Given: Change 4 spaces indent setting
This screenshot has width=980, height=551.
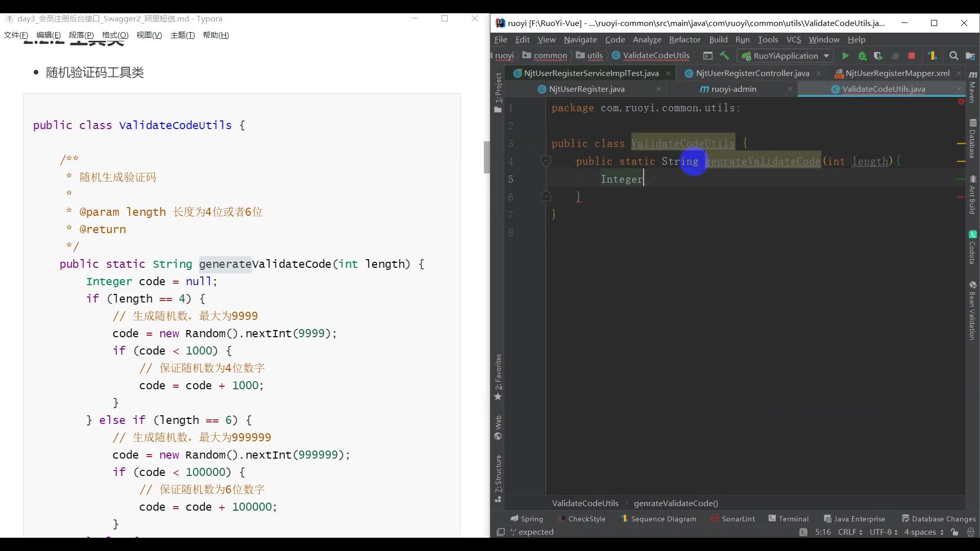Looking at the screenshot, I should [924, 532].
